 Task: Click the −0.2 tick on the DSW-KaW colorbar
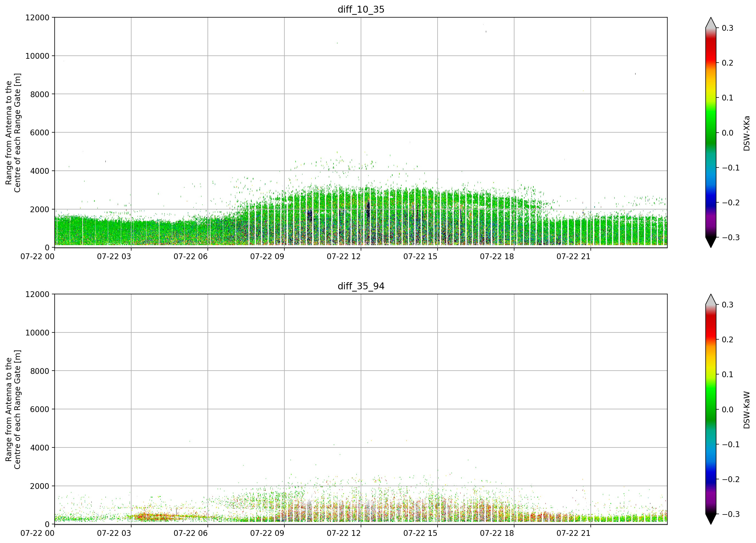tap(731, 479)
